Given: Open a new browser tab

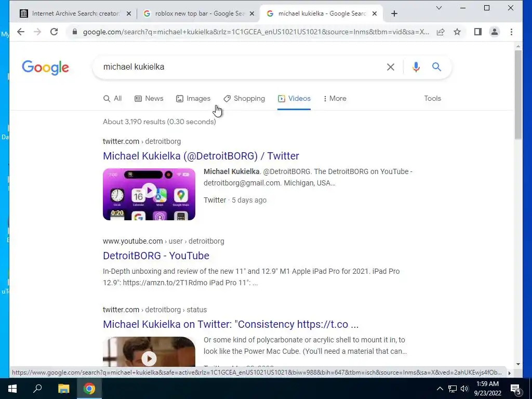Looking at the screenshot, I should (394, 14).
